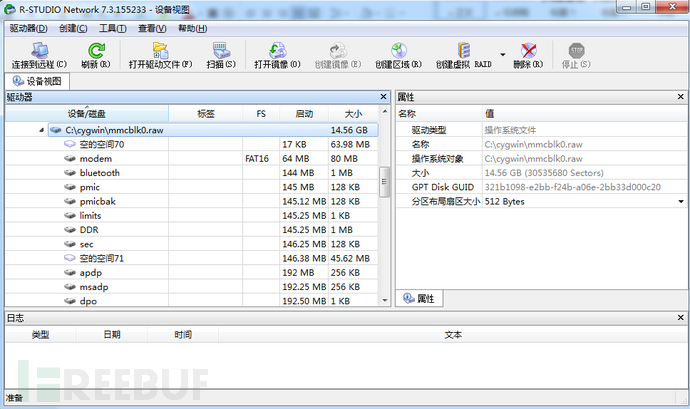Sort by the 标签 column header
The height and width of the screenshot is (409, 690).
[x=206, y=114]
